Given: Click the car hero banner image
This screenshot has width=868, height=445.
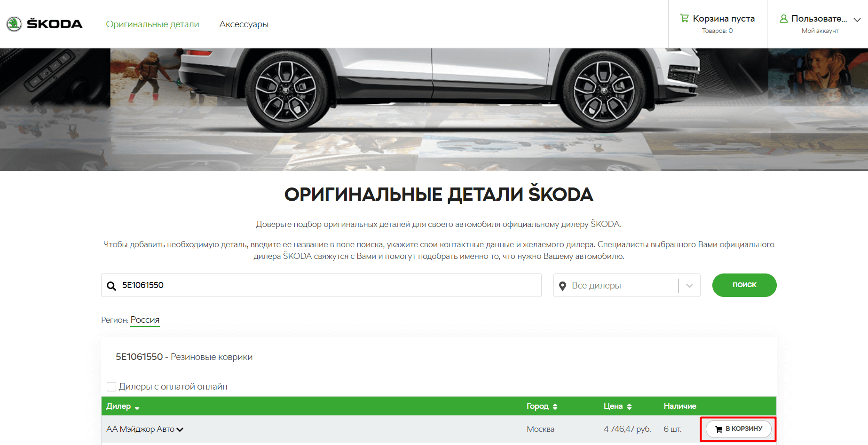Looking at the screenshot, I should coord(434,109).
